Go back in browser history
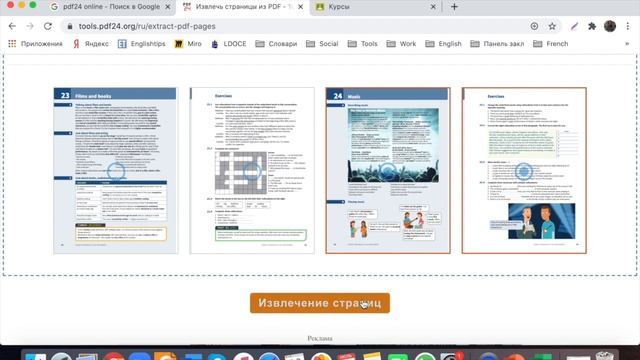640x360 pixels. tap(12, 26)
